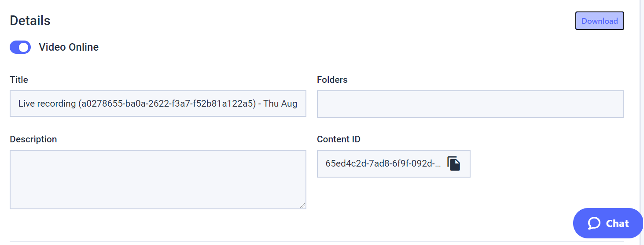Click inside the Description text area
Viewport: 644px width, 245px height.
click(x=158, y=179)
